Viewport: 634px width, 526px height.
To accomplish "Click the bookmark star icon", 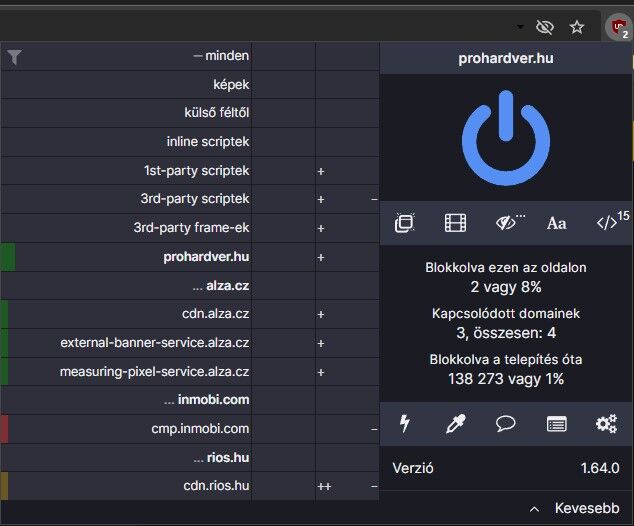I will 577,27.
